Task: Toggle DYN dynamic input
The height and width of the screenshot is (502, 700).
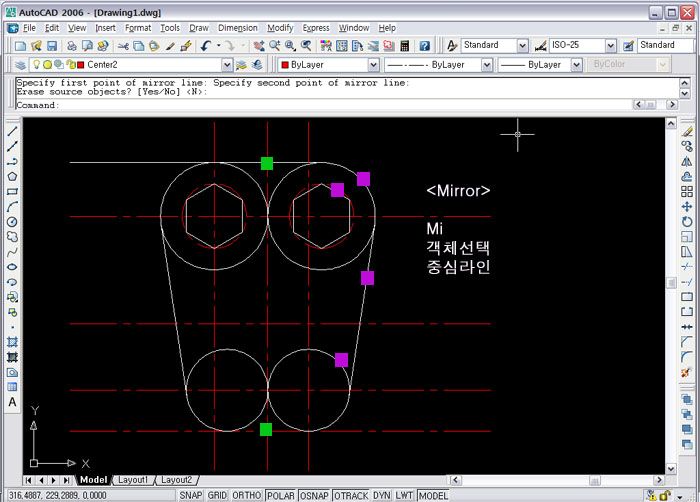Action: pyautogui.click(x=382, y=495)
